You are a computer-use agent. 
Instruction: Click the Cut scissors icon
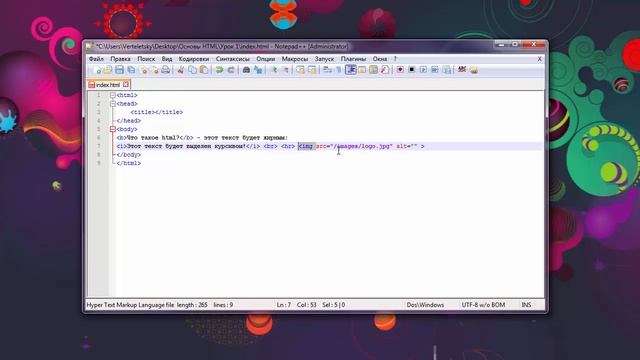pyautogui.click(x=180, y=70)
